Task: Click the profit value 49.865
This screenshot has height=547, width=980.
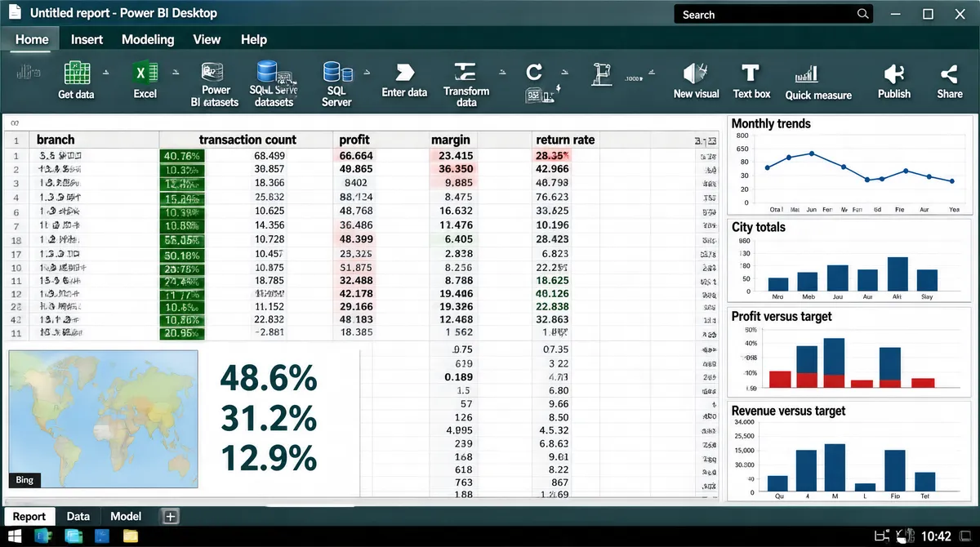Action: [356, 169]
